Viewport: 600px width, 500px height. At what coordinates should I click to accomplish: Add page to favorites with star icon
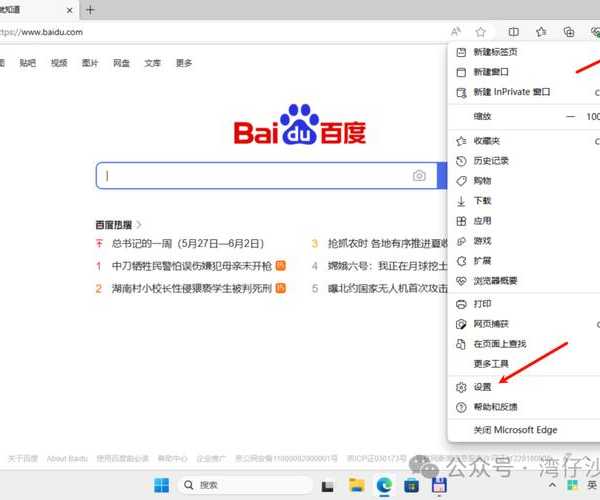[481, 32]
